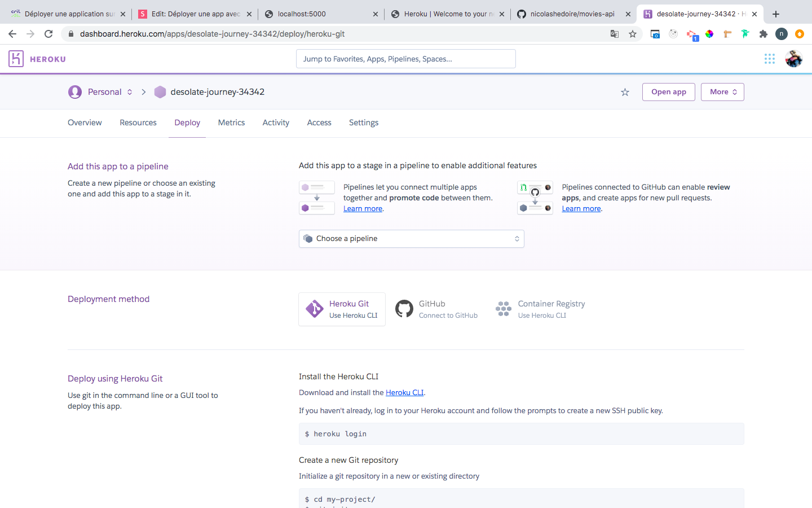This screenshot has height=508, width=812.
Task: Click the green bird extension icon
Action: pyautogui.click(x=745, y=34)
